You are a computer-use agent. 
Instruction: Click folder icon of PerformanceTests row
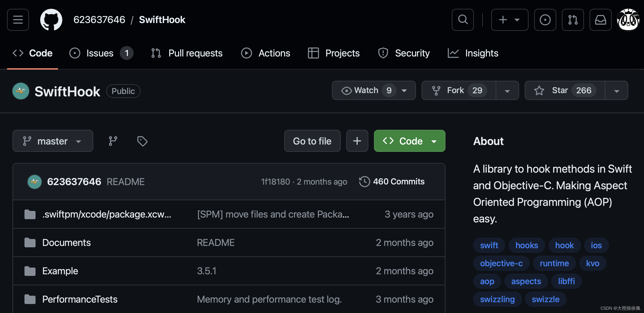[30, 299]
